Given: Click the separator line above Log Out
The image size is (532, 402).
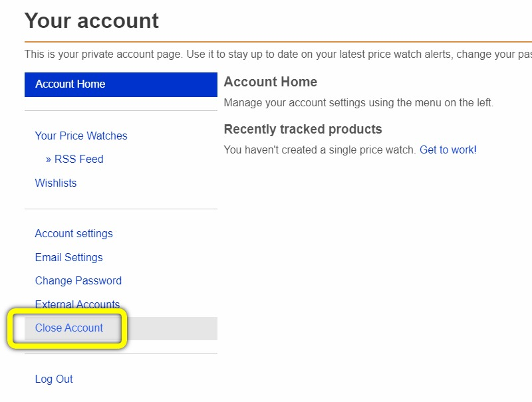Looking at the screenshot, I should 121,353.
